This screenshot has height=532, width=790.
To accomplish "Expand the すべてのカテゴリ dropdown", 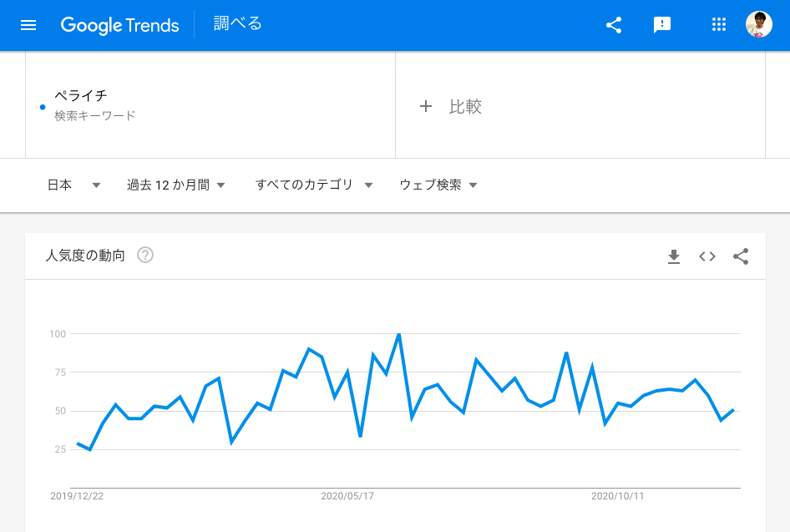I will [x=314, y=185].
